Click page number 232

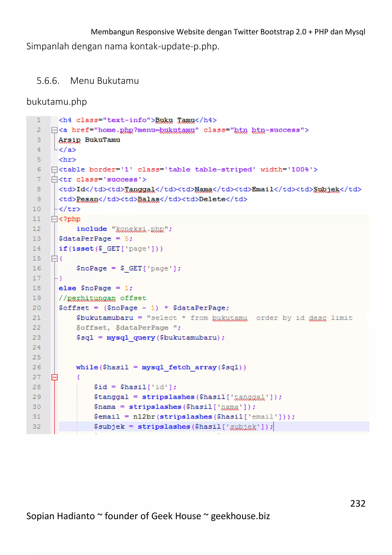click(x=358, y=504)
